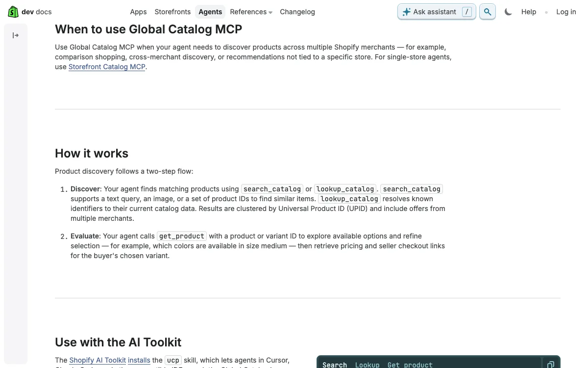Open the Changelog nav item
Image resolution: width=588 pixels, height=368 pixels.
[297, 12]
